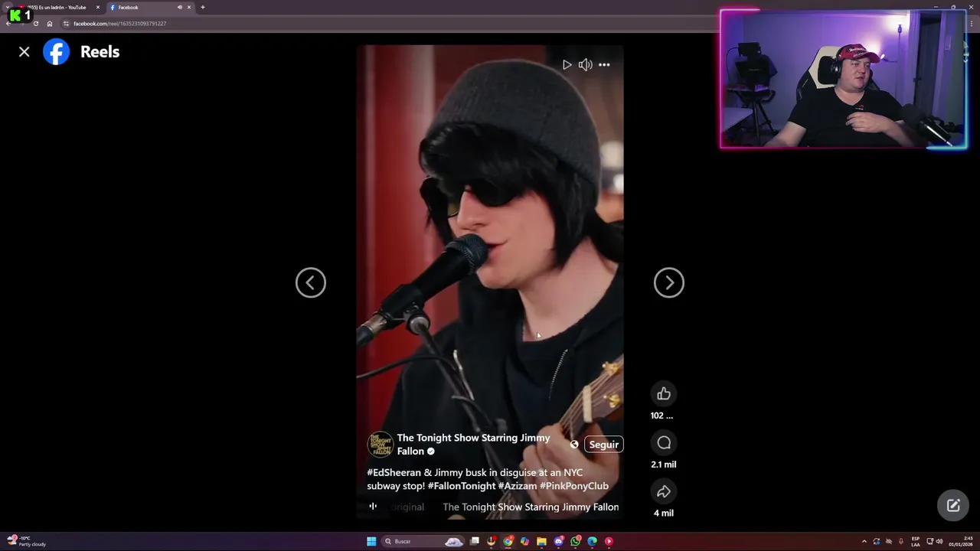Like the reel with thumbs-up icon
The width and height of the screenshot is (980, 551).
664,394
